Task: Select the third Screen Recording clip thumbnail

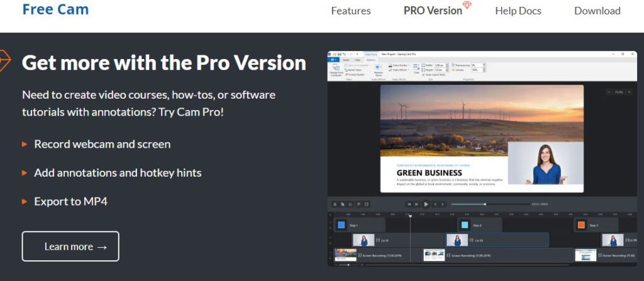Action: 586,255
